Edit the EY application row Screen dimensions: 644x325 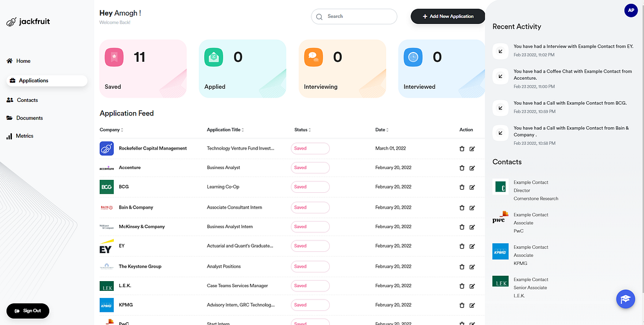[x=472, y=246]
